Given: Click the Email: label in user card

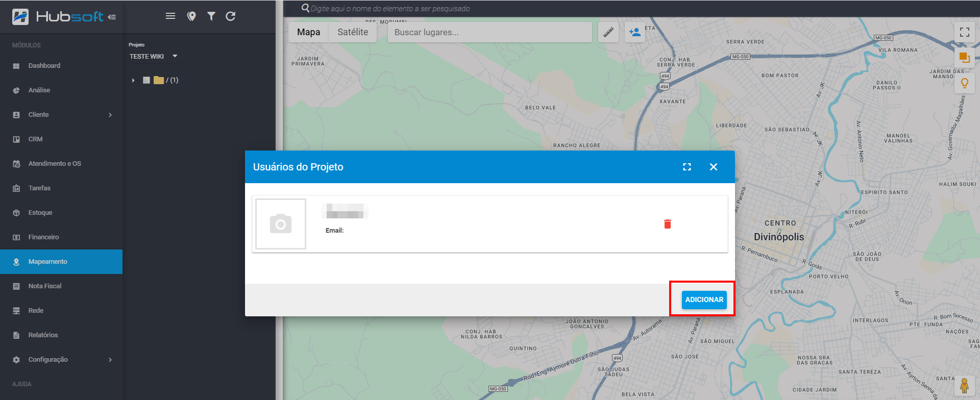Looking at the screenshot, I should [335, 231].
